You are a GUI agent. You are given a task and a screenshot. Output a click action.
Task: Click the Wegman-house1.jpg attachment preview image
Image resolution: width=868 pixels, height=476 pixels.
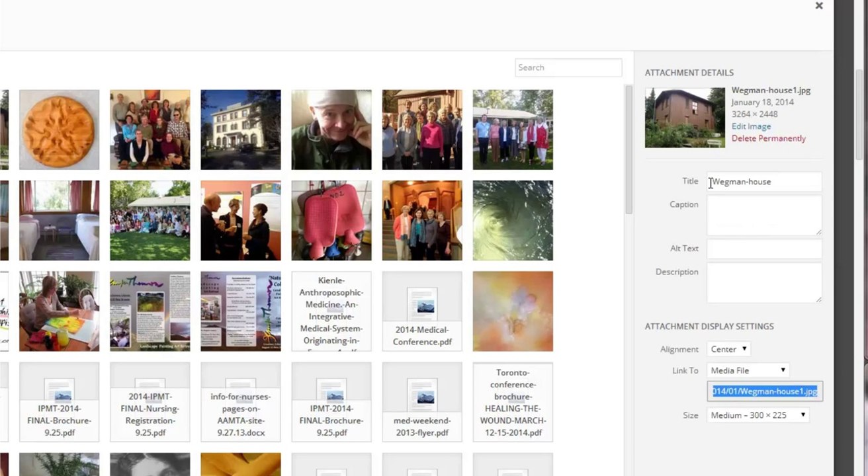tap(685, 117)
